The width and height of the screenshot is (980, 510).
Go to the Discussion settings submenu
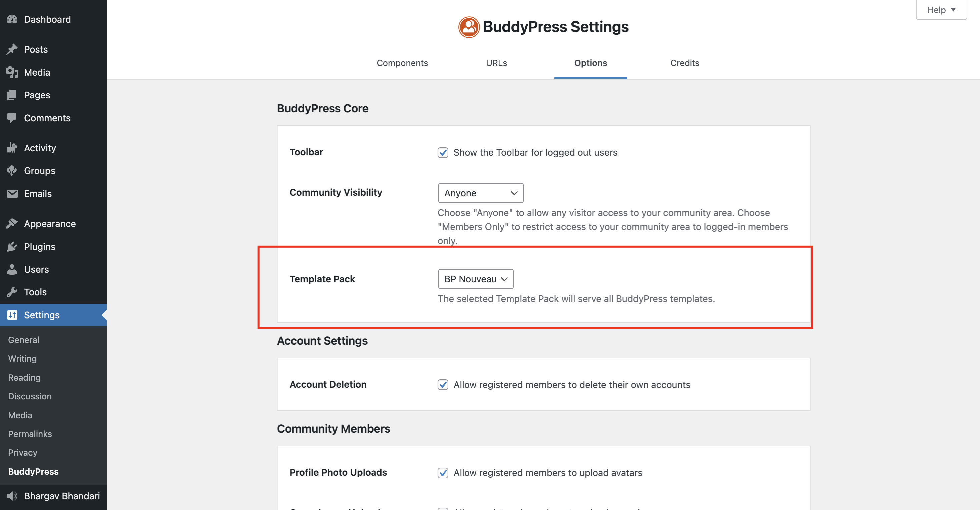point(30,396)
